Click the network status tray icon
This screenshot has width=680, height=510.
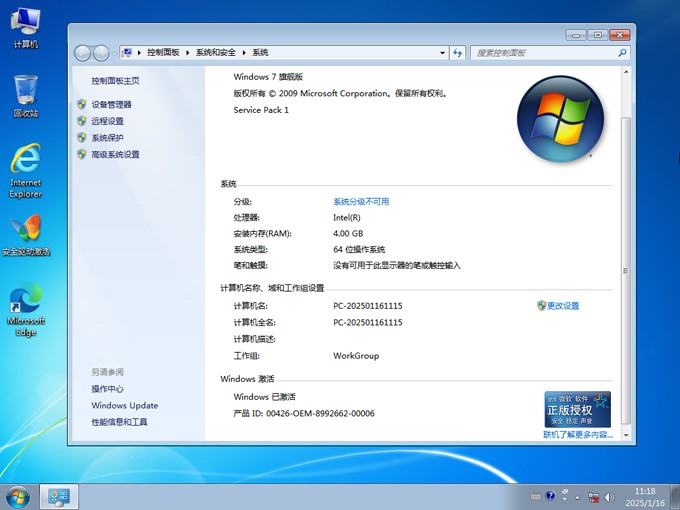click(x=593, y=497)
